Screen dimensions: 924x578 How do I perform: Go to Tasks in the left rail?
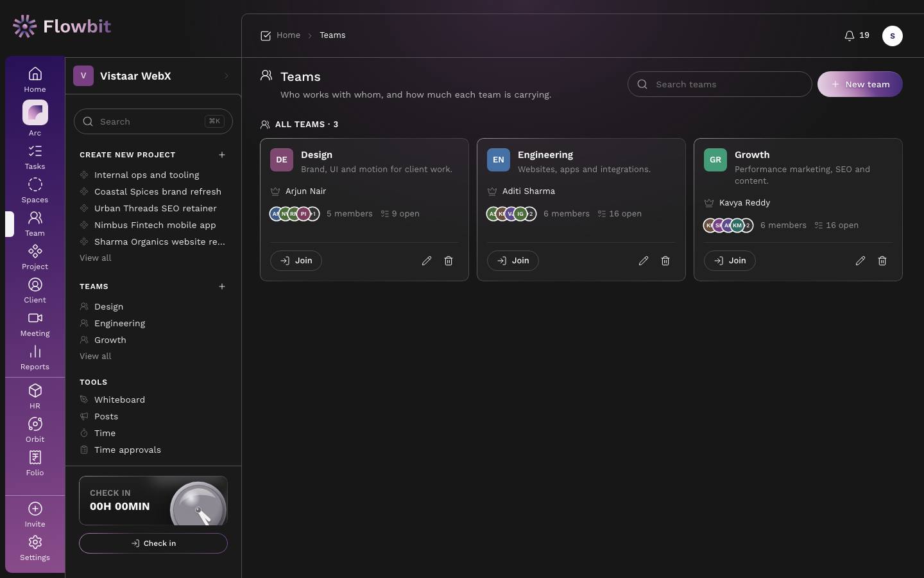click(35, 157)
